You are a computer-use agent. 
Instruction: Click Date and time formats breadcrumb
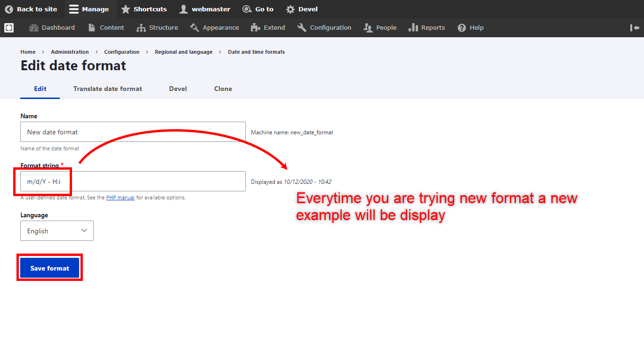pos(256,52)
